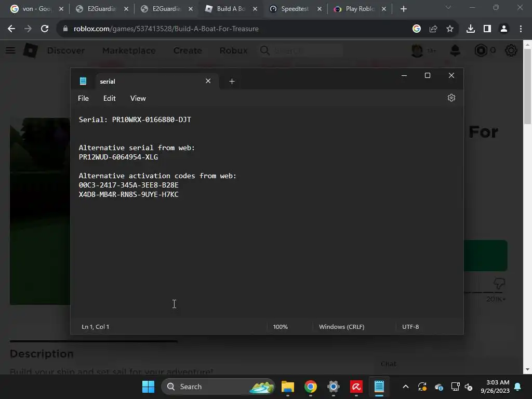Viewport: 532px width, 399px height.
Task: Click the Ln 1, Col 1 status entry
Action: [x=96, y=327]
